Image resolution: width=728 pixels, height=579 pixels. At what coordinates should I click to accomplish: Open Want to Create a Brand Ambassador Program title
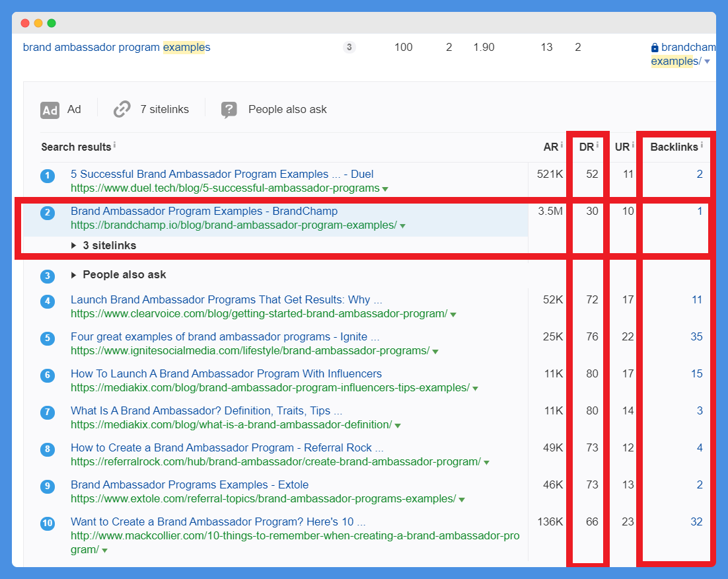click(218, 522)
